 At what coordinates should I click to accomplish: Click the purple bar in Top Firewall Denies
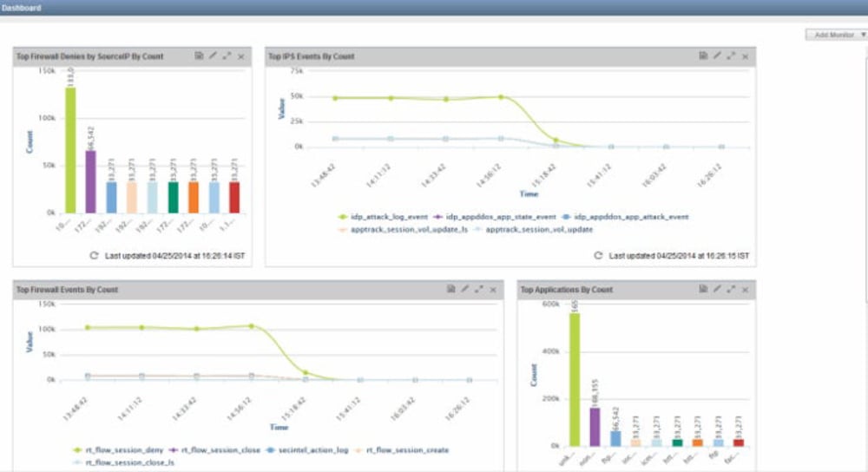[89, 181]
